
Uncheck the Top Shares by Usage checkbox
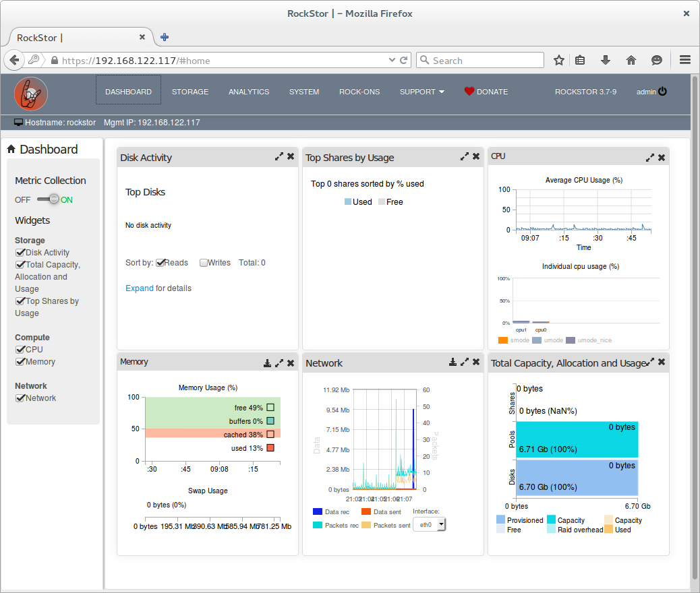point(20,301)
